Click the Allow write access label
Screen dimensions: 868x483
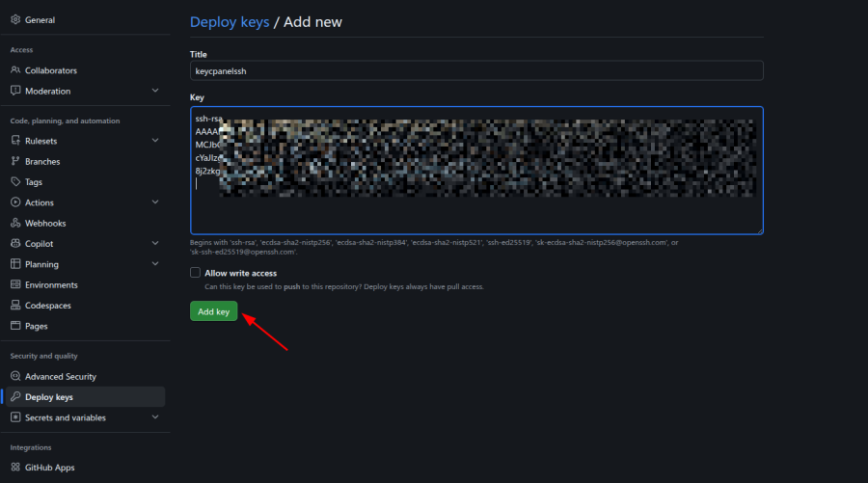pos(241,273)
